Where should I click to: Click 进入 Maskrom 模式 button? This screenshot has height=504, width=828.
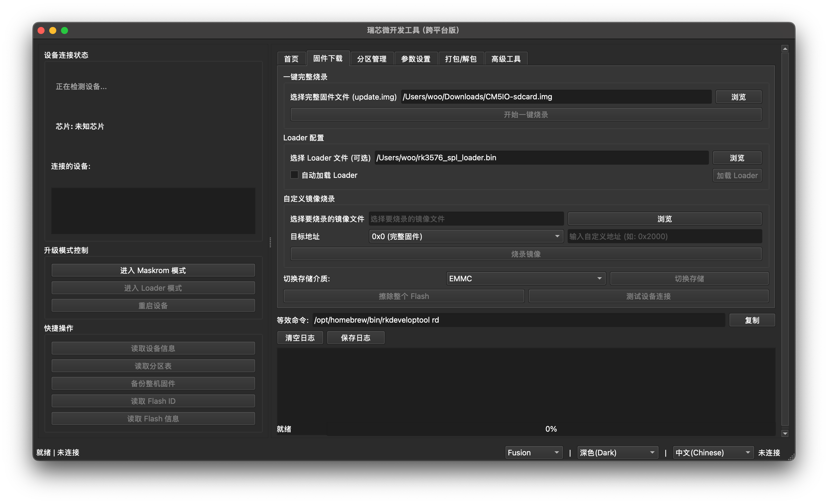(x=153, y=270)
